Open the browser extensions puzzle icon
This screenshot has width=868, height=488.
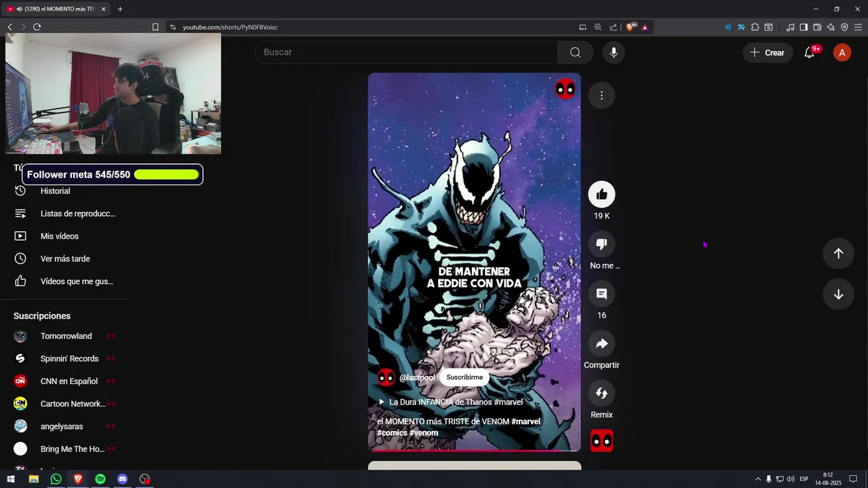[x=755, y=27]
